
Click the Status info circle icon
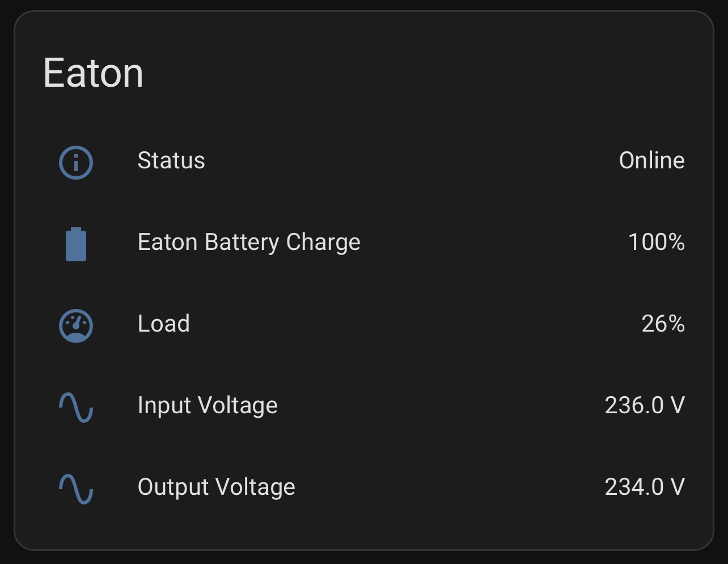tap(76, 163)
